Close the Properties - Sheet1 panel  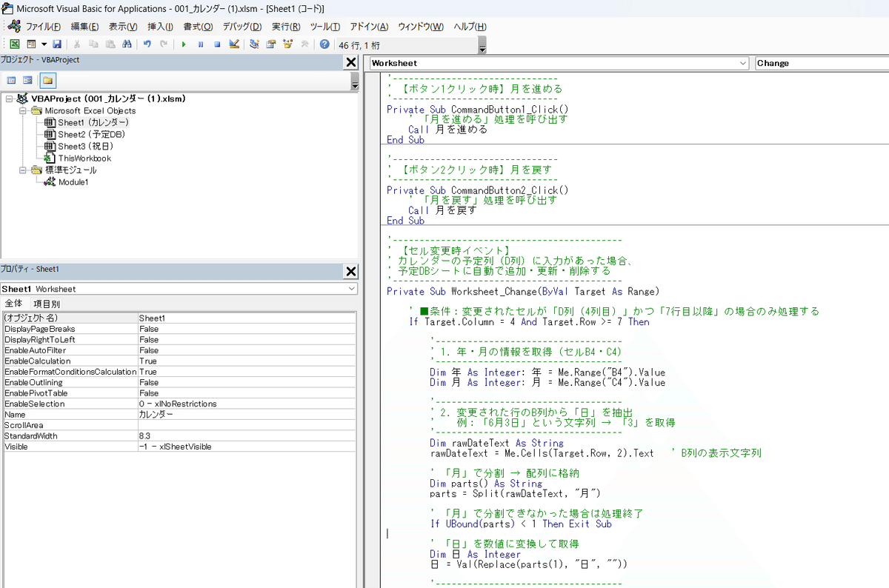tap(350, 271)
